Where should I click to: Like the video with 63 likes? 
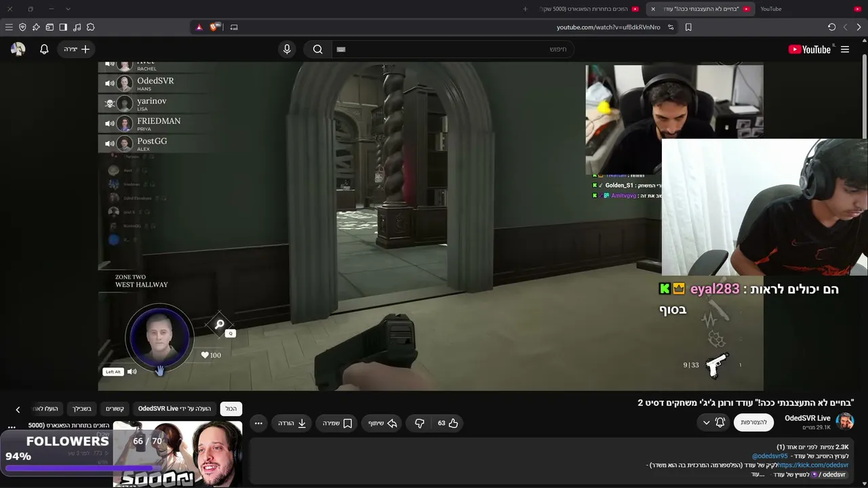tap(448, 423)
